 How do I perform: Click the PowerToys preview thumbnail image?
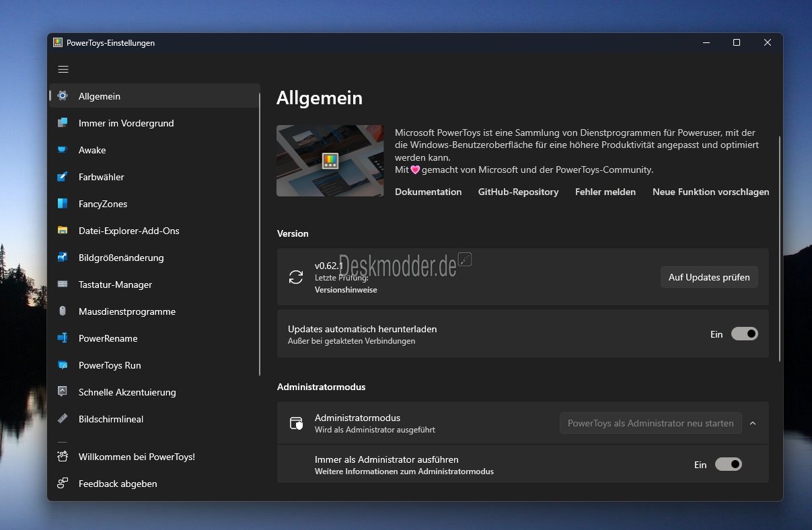(x=330, y=161)
